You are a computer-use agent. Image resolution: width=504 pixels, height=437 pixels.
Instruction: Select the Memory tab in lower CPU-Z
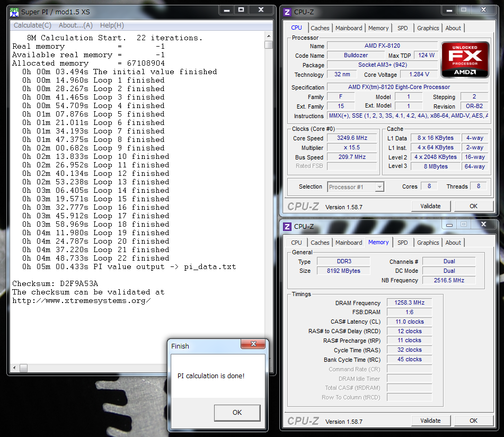coord(378,242)
